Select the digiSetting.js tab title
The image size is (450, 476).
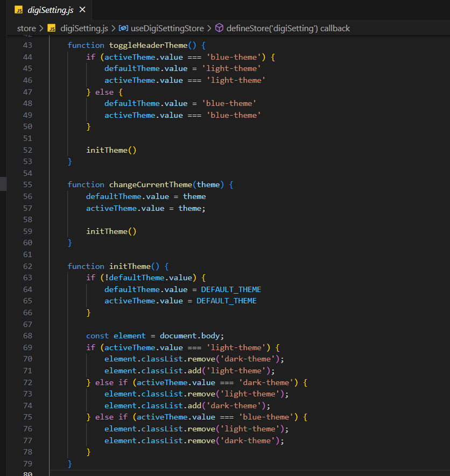(50, 10)
